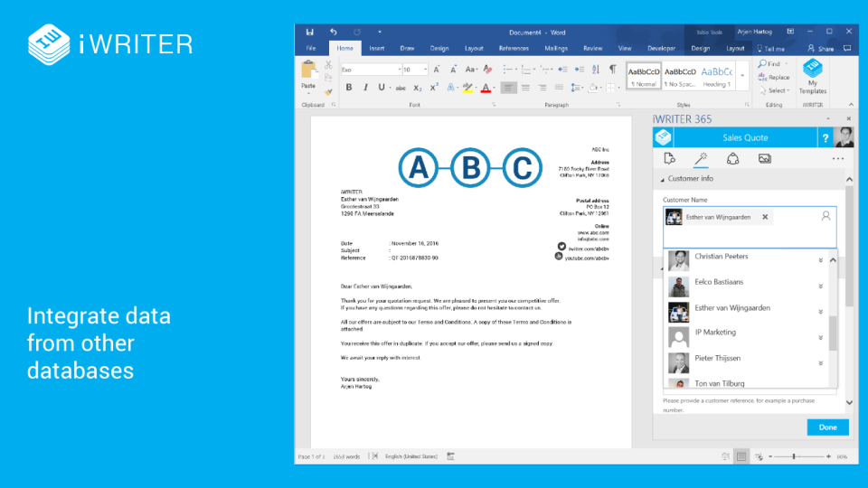The height and width of the screenshot is (488, 868).
Task: Expand details for Eelco Bastiaans
Action: tap(820, 286)
